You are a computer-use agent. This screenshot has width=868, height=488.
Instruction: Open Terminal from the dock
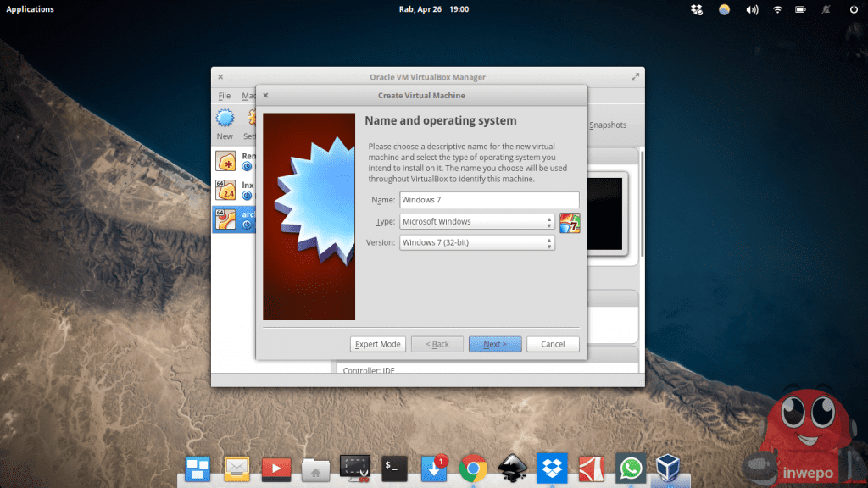pos(395,468)
